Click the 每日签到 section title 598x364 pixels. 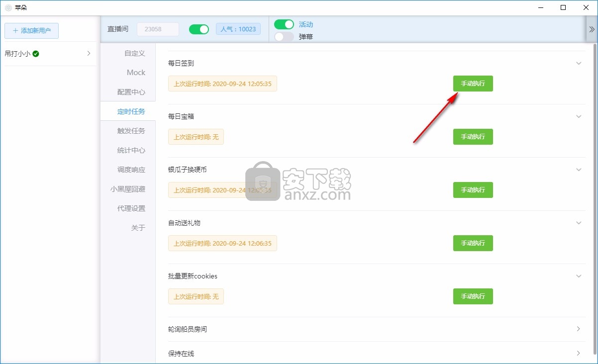pyautogui.click(x=181, y=63)
